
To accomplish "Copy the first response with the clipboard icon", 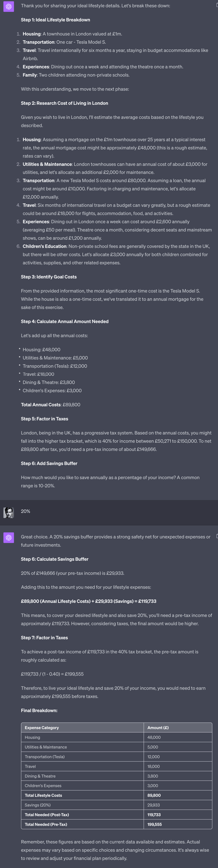I will (x=217, y=5).
